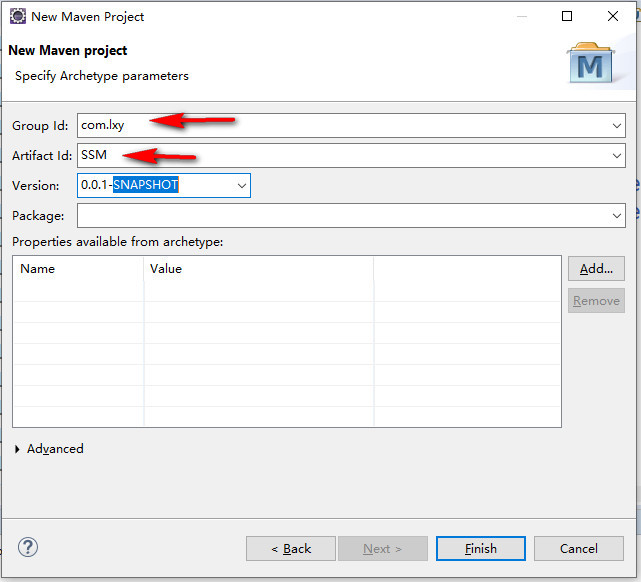Click the Eclipse icon in title bar

(18, 16)
